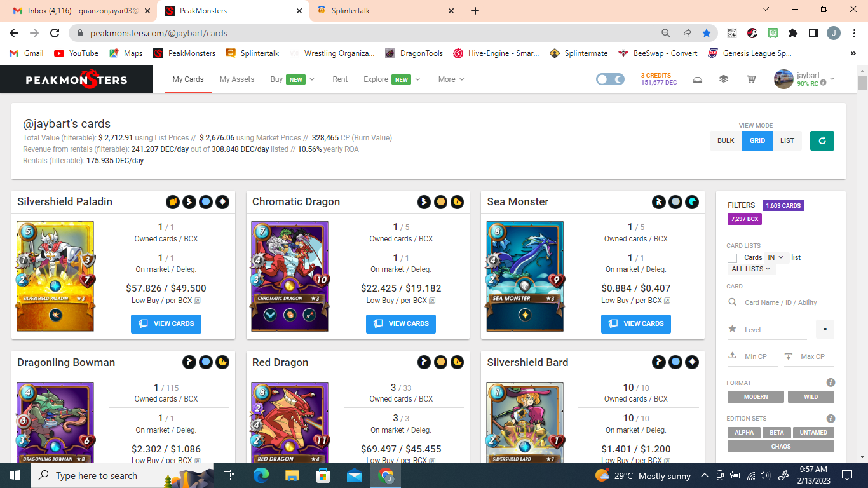Toggle BETA edition filter

click(776, 433)
